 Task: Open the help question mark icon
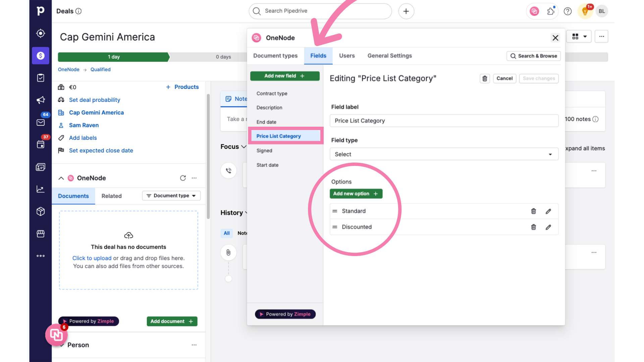[x=568, y=11]
